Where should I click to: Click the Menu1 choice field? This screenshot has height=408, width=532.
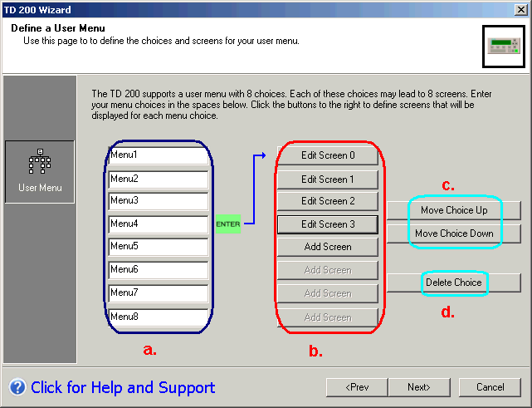click(159, 155)
